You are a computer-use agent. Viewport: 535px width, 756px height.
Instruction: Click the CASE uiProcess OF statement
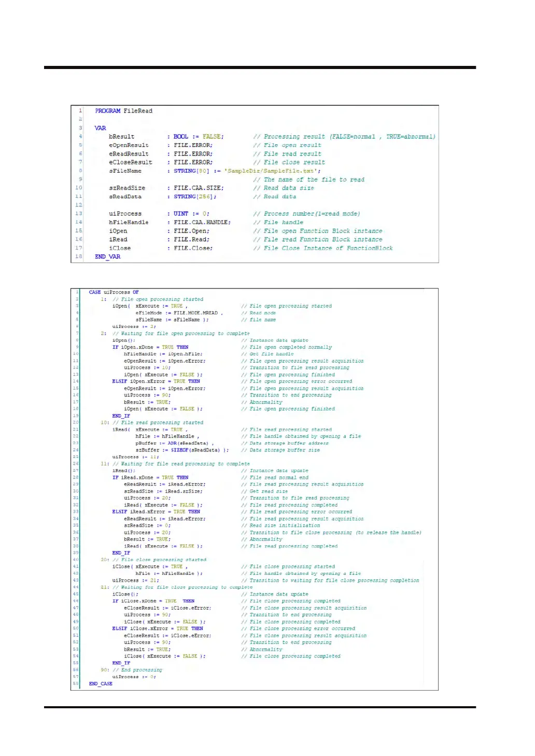click(114, 292)
